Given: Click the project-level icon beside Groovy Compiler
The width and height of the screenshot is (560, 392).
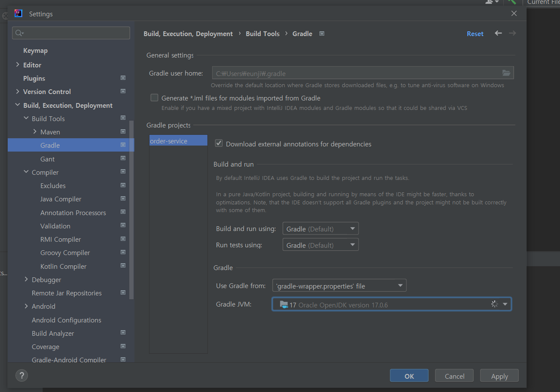Looking at the screenshot, I should click(123, 252).
